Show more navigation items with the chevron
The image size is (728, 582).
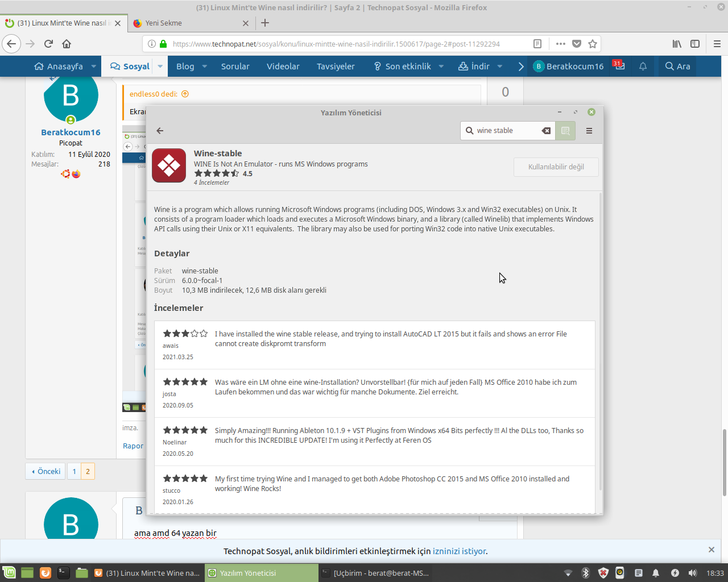tap(521, 66)
